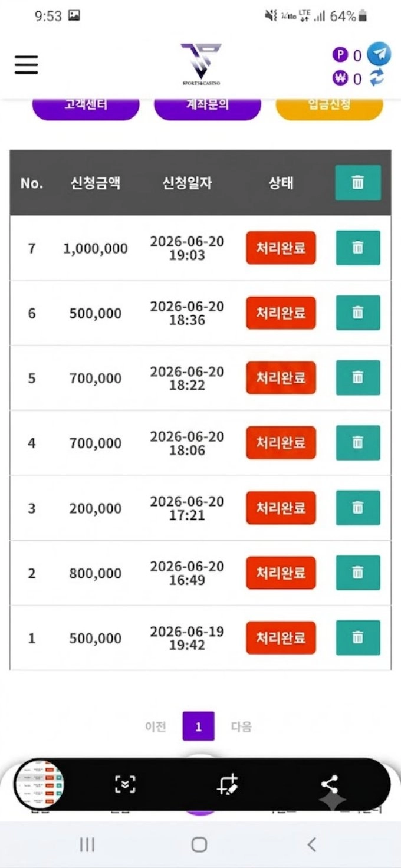401x868 pixels.
Task: Tap the Telegram icon in the header
Action: click(379, 54)
